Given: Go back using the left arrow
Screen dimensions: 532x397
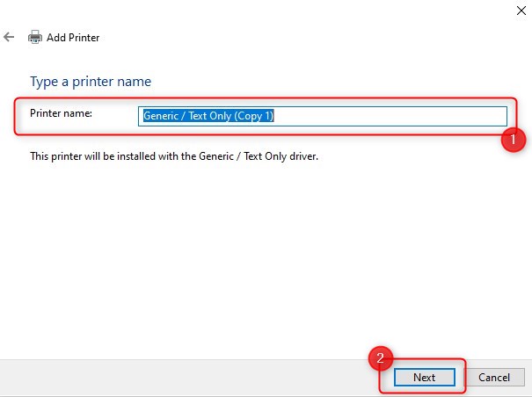Looking at the screenshot, I should point(9,37).
